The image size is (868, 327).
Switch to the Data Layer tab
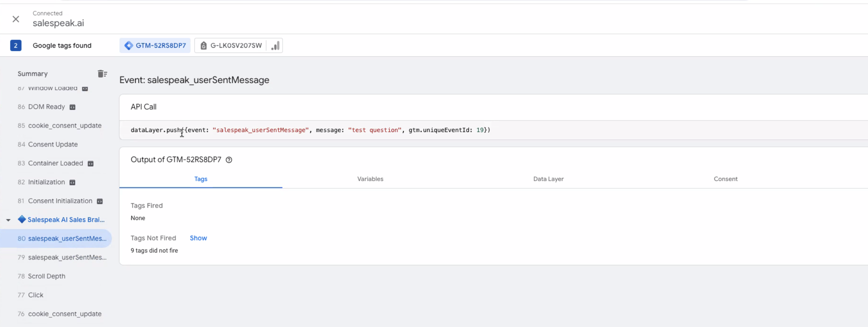548,179
